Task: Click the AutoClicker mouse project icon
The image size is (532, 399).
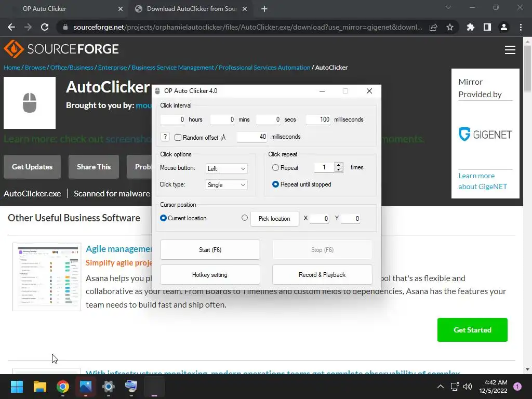Action: pyautogui.click(x=30, y=103)
